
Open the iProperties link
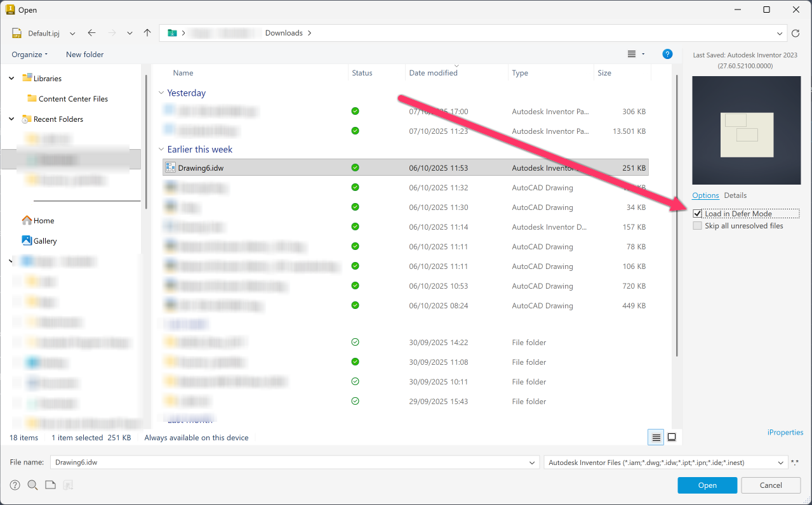click(x=785, y=433)
